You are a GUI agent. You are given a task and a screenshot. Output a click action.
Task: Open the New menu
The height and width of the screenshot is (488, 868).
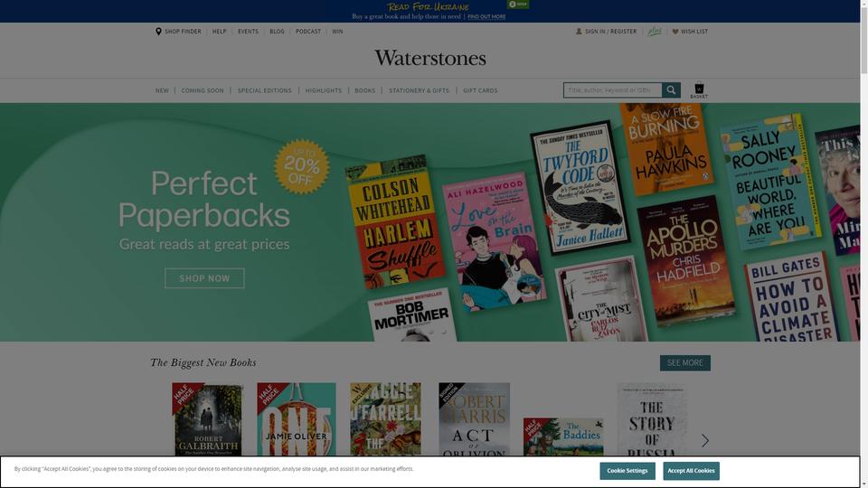click(162, 90)
